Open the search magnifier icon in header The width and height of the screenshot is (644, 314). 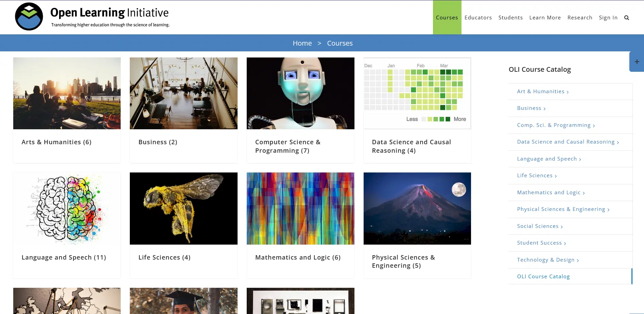point(627,18)
